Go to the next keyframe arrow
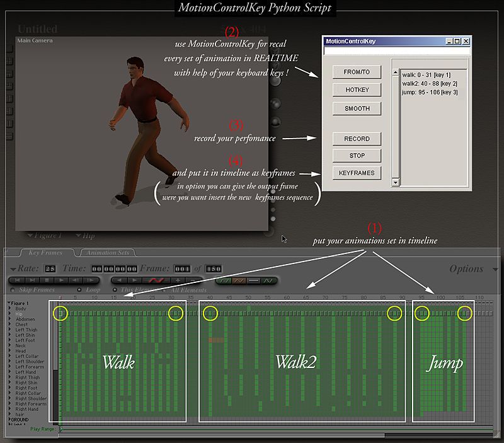 [x=134, y=280]
